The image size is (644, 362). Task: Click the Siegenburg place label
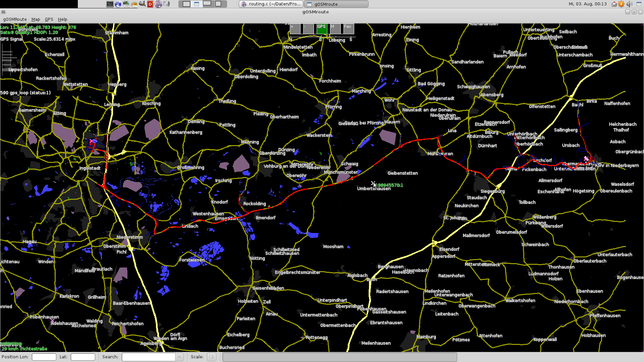click(x=492, y=191)
